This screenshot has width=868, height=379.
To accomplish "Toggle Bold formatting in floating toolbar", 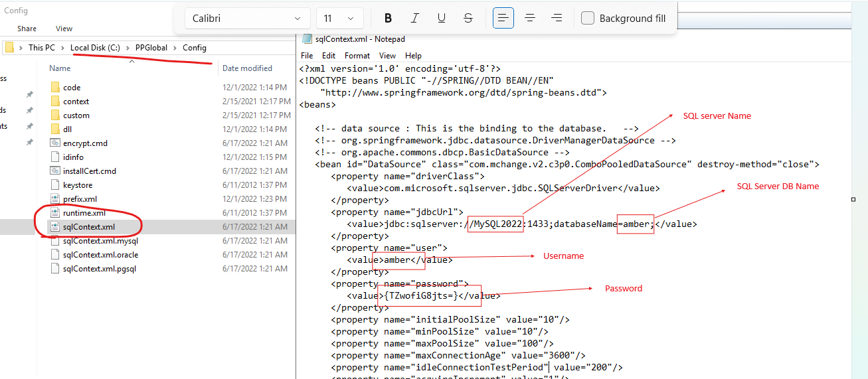I will pyautogui.click(x=389, y=18).
